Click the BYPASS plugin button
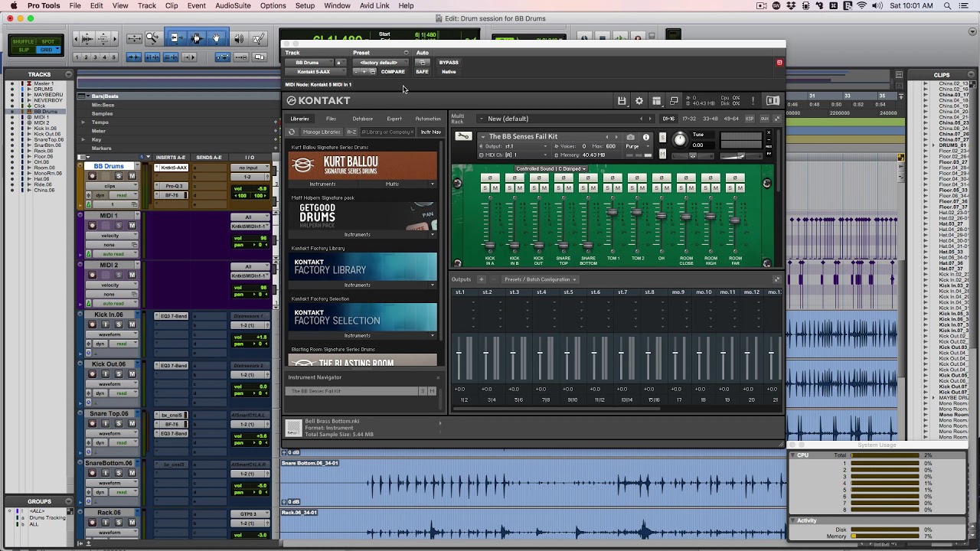This screenshot has height=551, width=980. point(449,63)
